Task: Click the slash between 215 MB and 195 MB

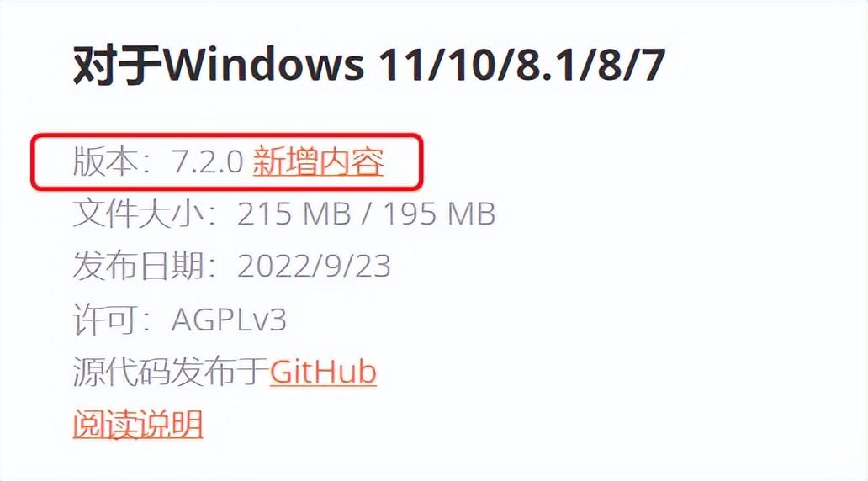Action: tap(367, 214)
